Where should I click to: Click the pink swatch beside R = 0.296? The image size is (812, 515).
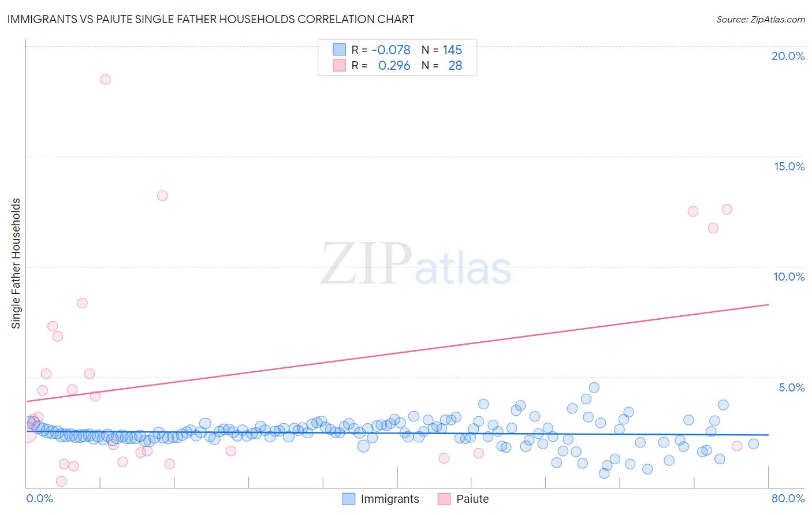[339, 65]
